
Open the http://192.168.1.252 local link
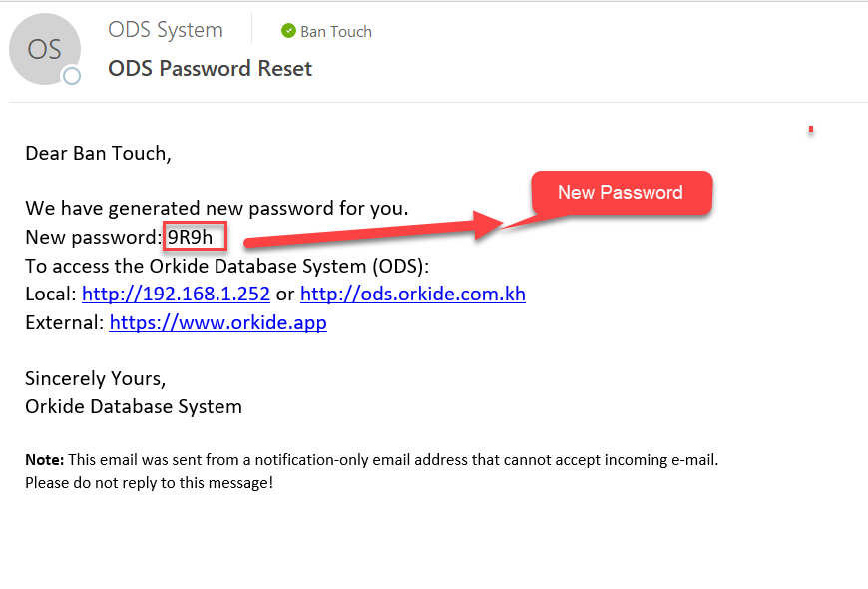tap(176, 294)
